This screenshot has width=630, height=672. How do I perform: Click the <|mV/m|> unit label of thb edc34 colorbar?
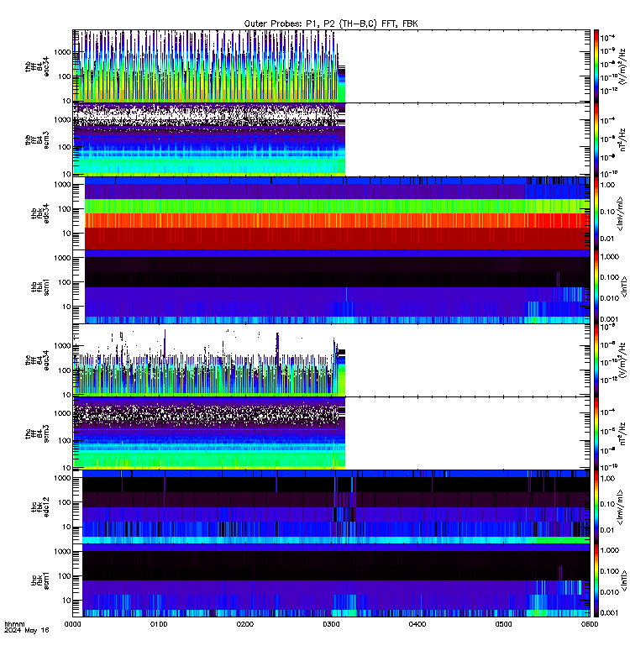(621, 213)
